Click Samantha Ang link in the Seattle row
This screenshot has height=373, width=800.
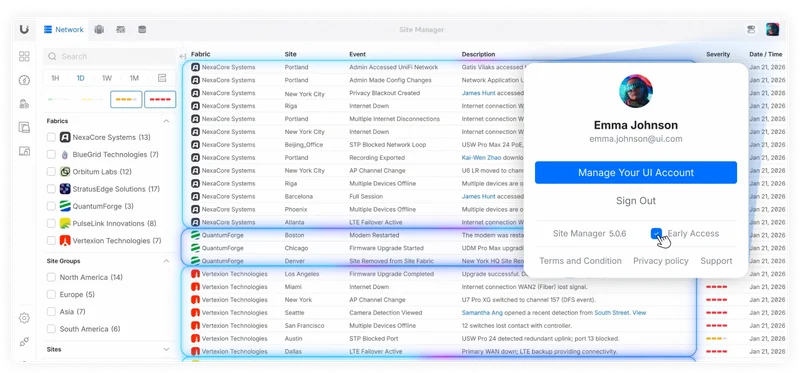(x=483, y=313)
